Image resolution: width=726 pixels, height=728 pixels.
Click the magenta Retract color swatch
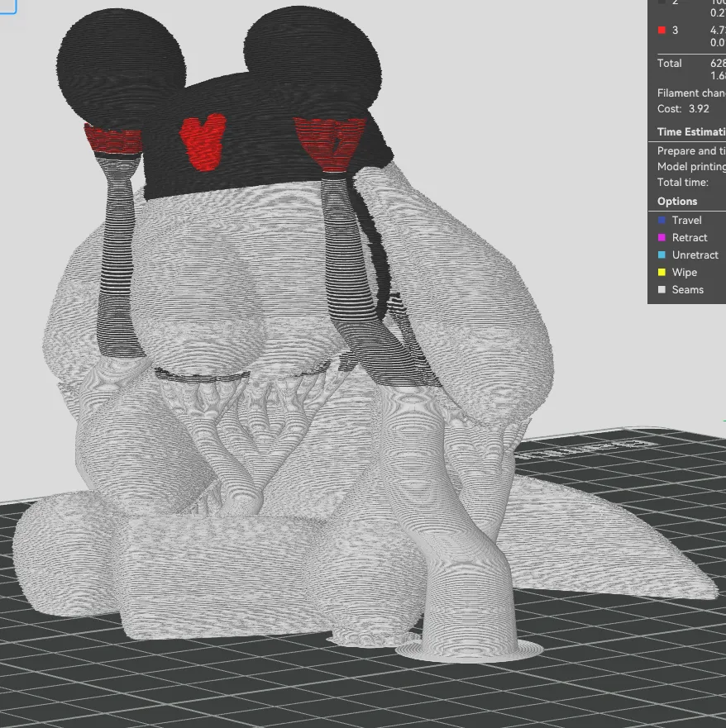662,237
